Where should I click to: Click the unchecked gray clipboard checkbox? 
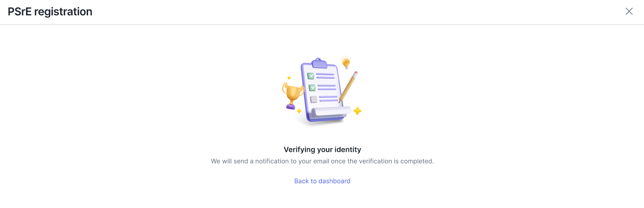tap(314, 100)
